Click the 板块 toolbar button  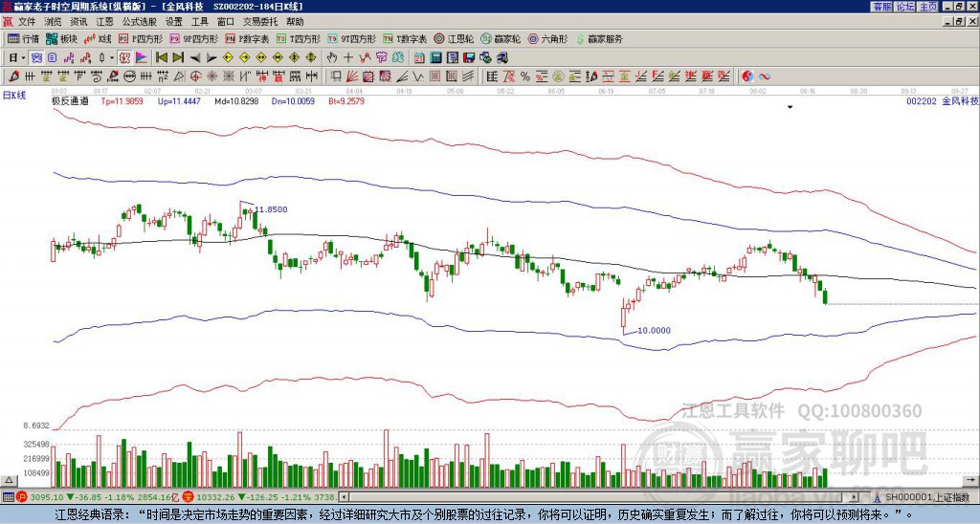pyautogui.click(x=61, y=38)
